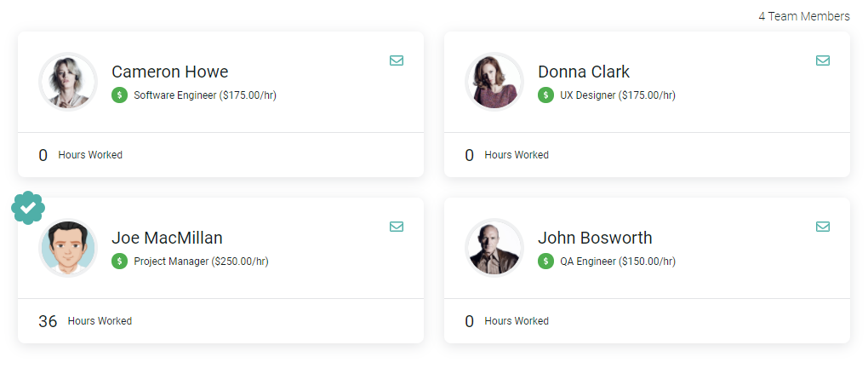The width and height of the screenshot is (868, 368).
Task: Click the green dollar icon beside Software Engineer
Action: (120, 95)
